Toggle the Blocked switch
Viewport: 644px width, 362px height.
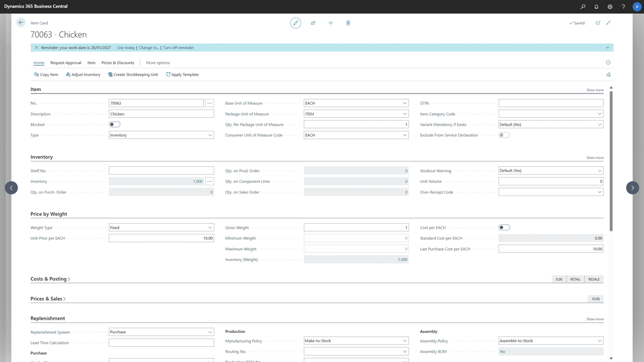(x=115, y=125)
